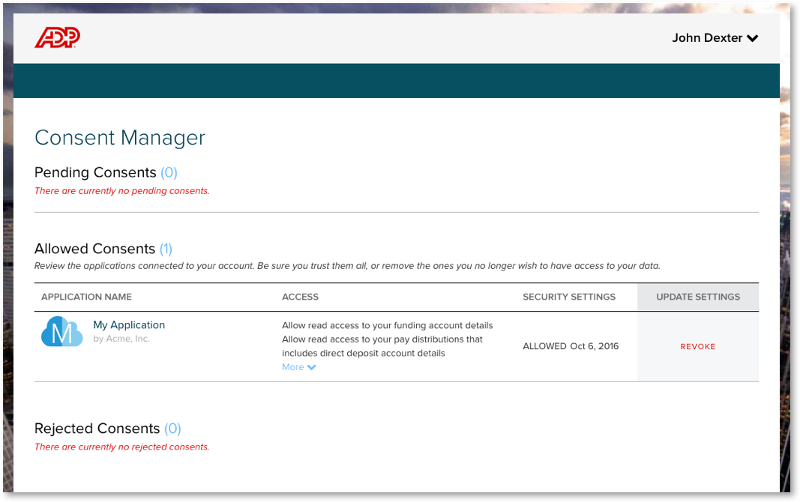This screenshot has width=800, height=502.
Task: Click the Rejected Consents count (0)
Action: pos(173,428)
